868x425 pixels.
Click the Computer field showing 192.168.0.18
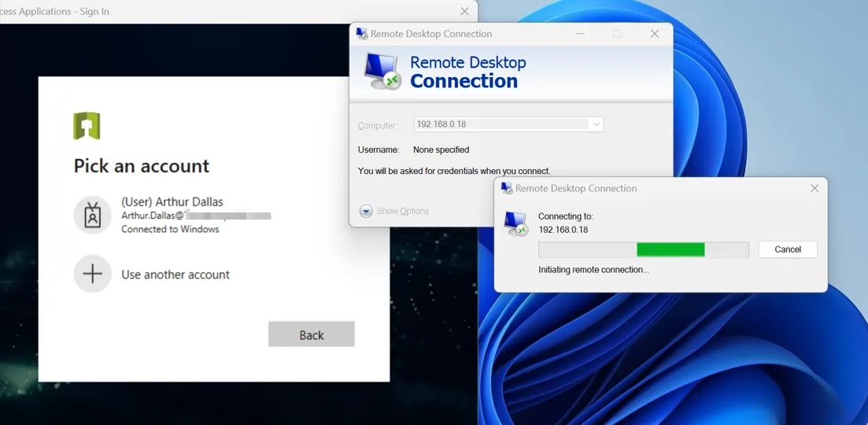(x=508, y=124)
